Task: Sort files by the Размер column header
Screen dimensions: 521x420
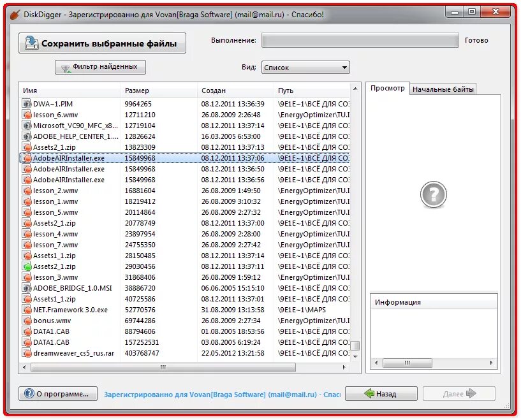Action: (159, 91)
